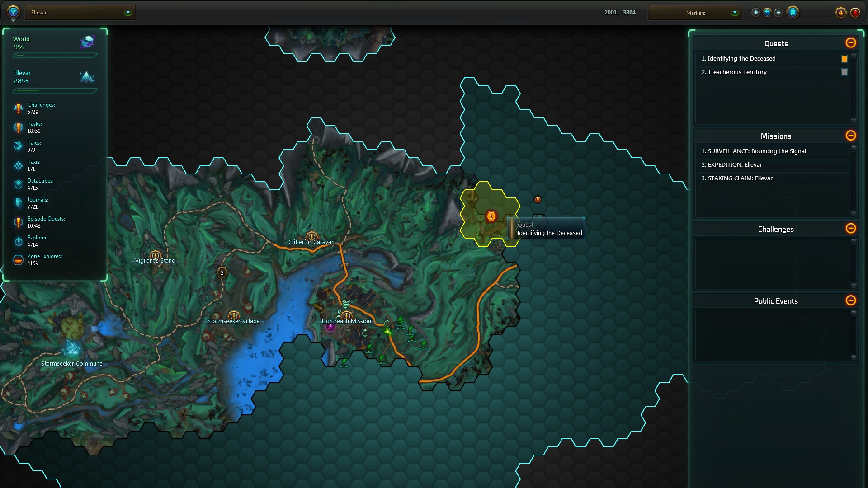Click the Challenges icon in the stats panel

click(x=18, y=108)
